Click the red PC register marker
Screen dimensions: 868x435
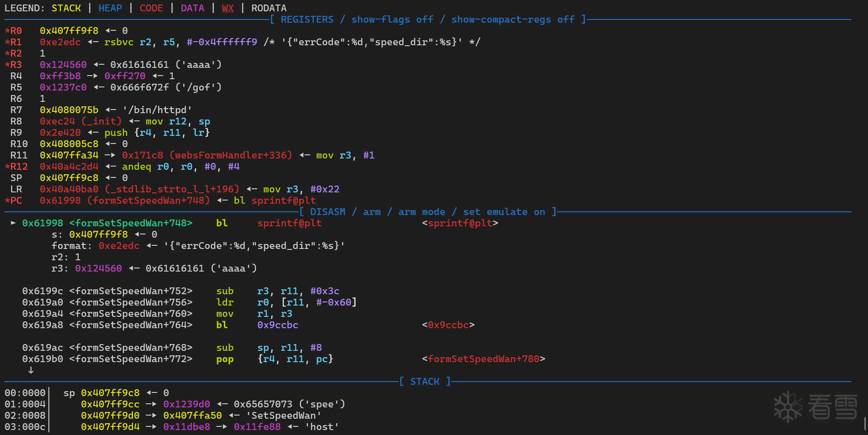pos(14,200)
